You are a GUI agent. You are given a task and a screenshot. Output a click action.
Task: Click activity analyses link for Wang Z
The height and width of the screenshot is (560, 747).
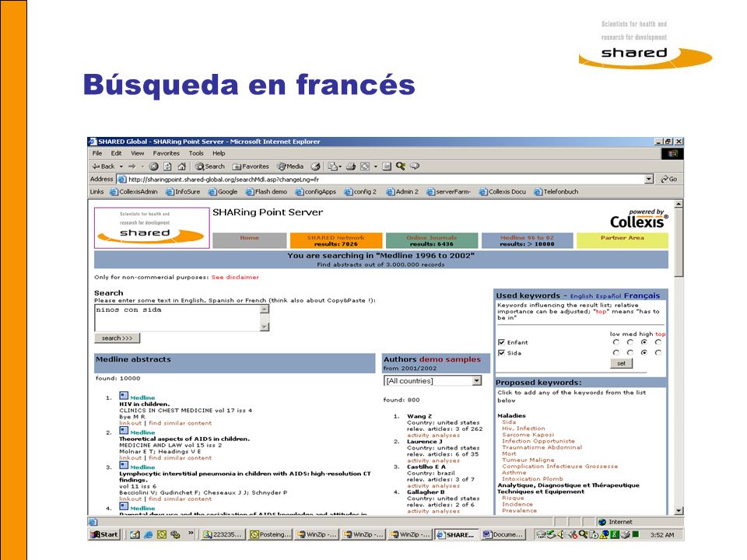pyautogui.click(x=433, y=436)
